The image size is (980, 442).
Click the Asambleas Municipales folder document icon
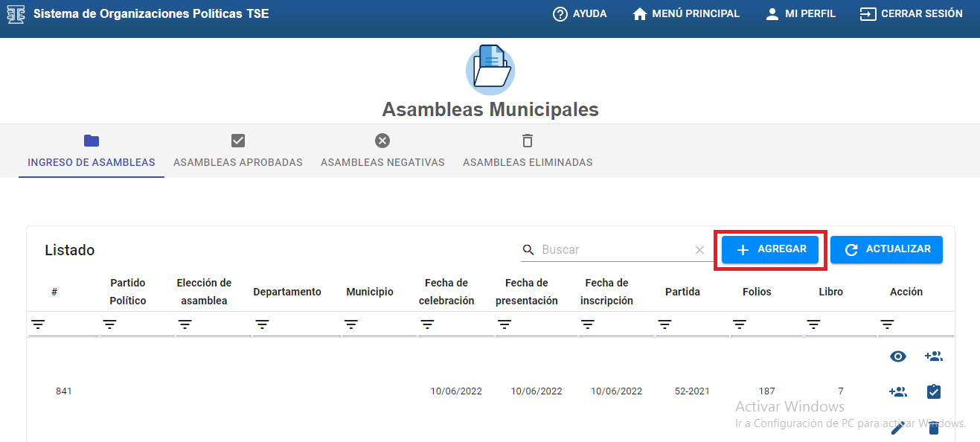point(490,69)
